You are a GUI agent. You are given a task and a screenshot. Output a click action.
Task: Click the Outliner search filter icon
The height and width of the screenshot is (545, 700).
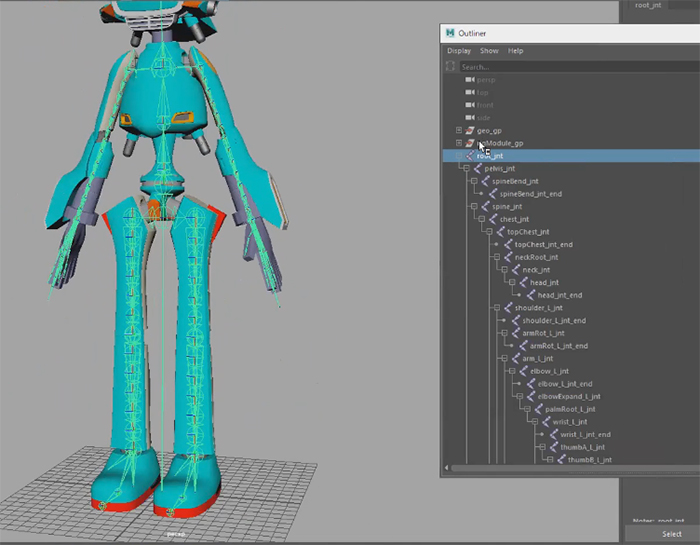[x=450, y=67]
